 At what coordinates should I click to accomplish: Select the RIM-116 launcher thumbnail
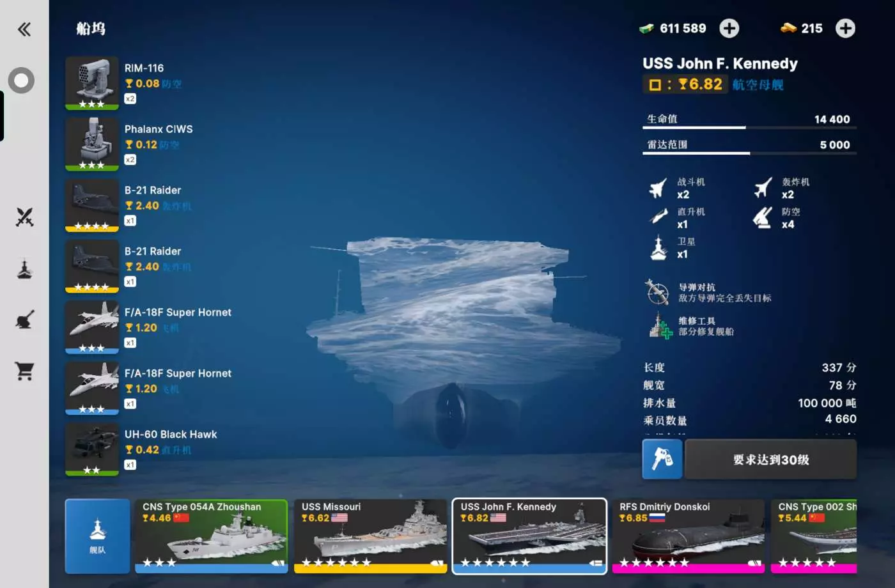coord(92,83)
